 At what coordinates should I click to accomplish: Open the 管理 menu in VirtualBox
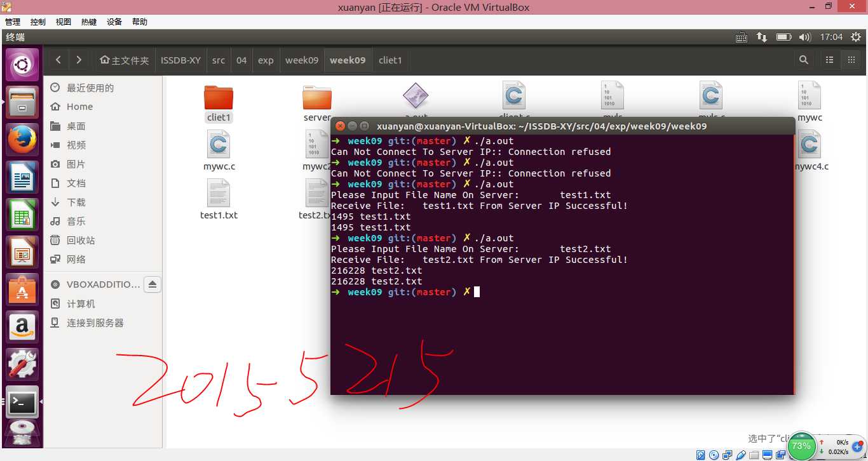[13, 22]
